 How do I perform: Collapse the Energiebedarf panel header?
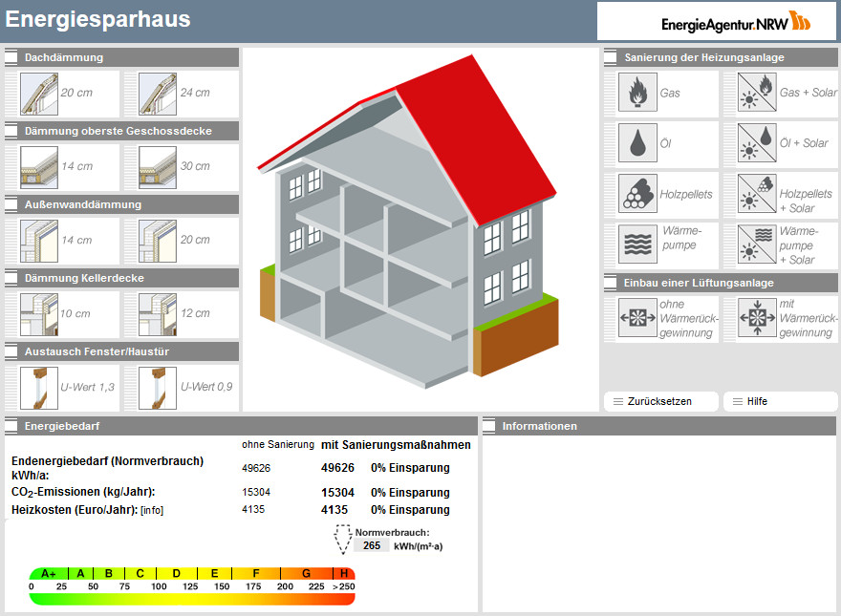[11, 426]
